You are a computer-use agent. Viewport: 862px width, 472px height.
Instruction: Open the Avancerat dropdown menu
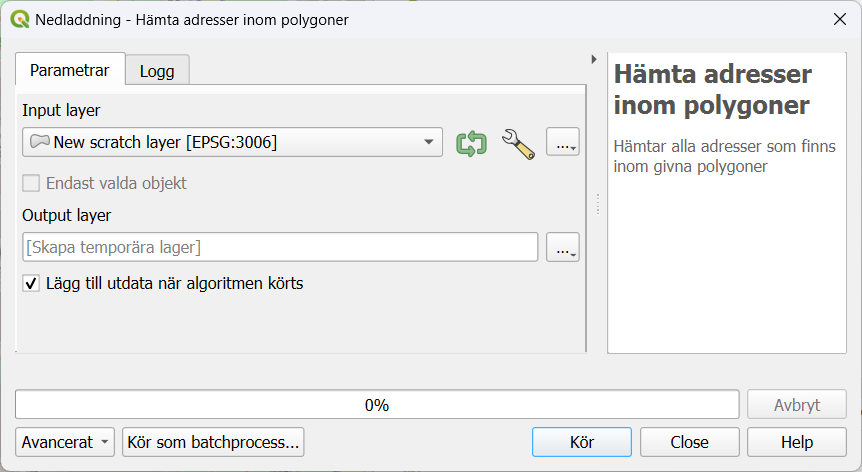[65, 442]
